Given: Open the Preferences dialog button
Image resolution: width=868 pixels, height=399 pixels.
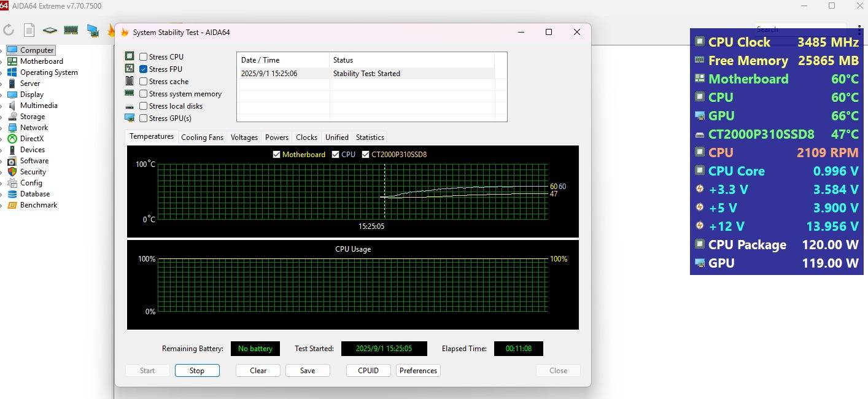Looking at the screenshot, I should [x=418, y=371].
